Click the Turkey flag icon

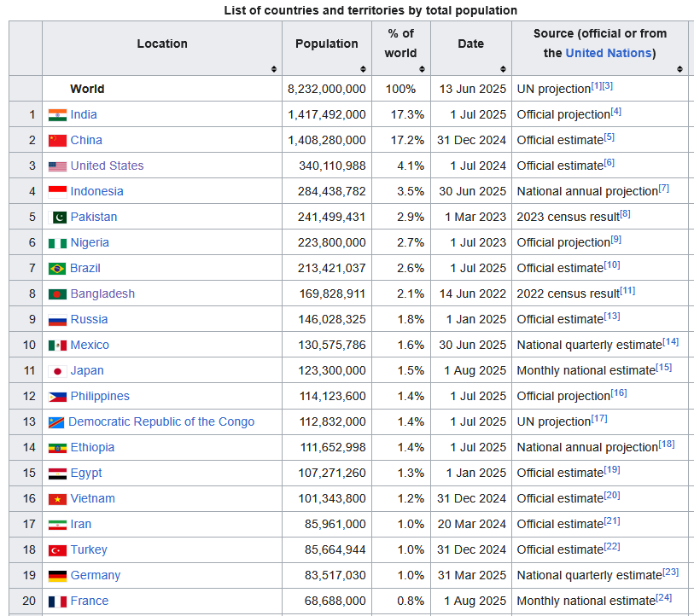pyautogui.click(x=57, y=550)
